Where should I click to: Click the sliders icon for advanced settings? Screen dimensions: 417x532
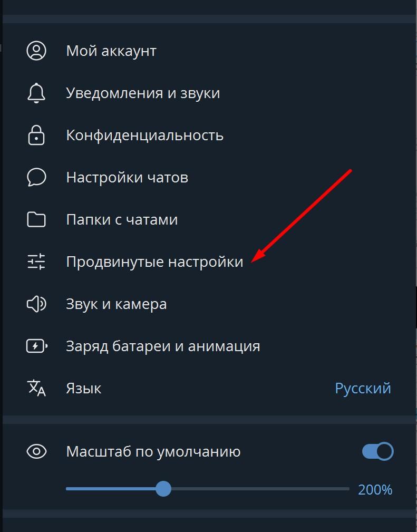click(x=36, y=262)
